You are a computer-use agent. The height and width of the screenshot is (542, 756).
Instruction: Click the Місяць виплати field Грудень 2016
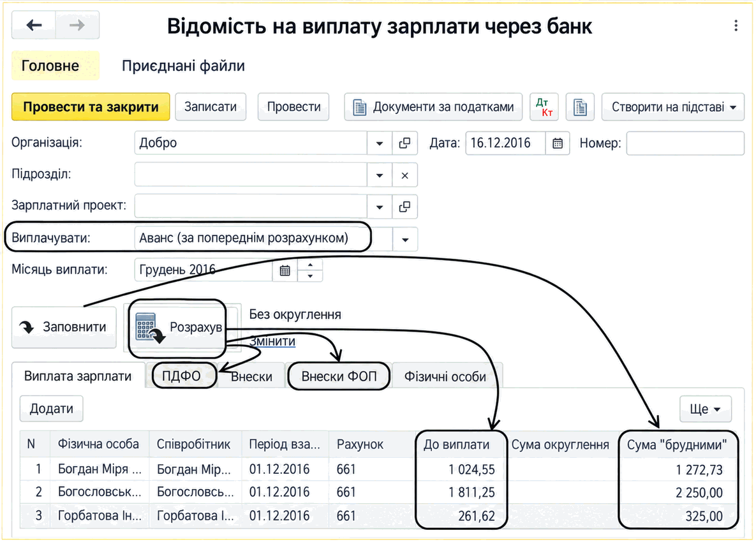[x=204, y=270]
